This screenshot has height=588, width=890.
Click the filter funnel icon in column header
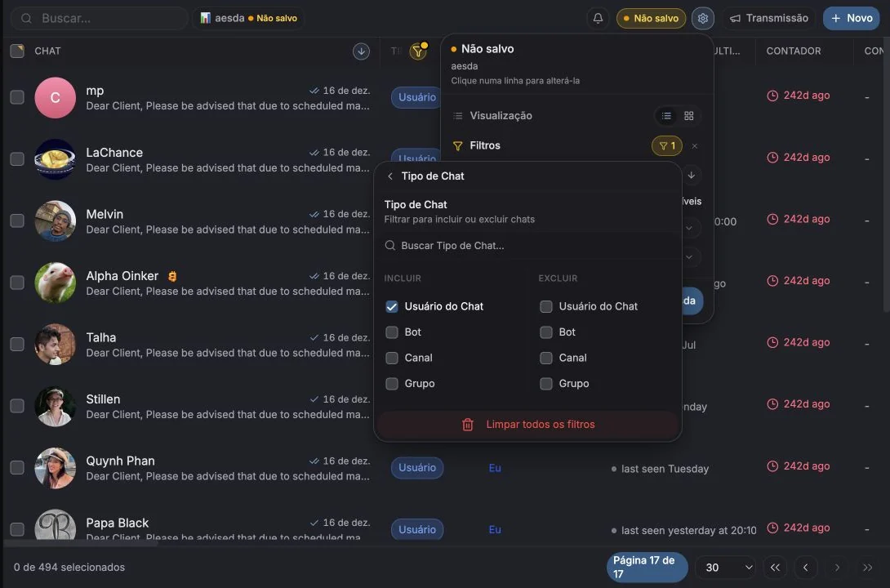tap(418, 51)
